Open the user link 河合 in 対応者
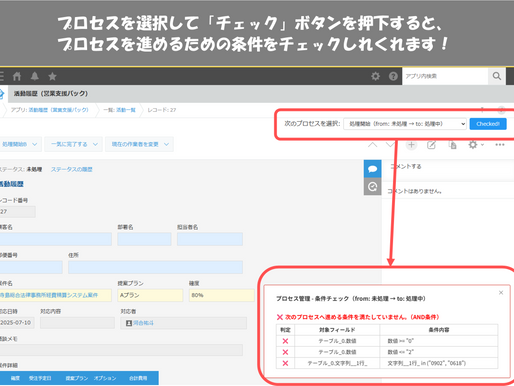Image resolution: width=514 pixels, height=386 pixels. (x=143, y=323)
